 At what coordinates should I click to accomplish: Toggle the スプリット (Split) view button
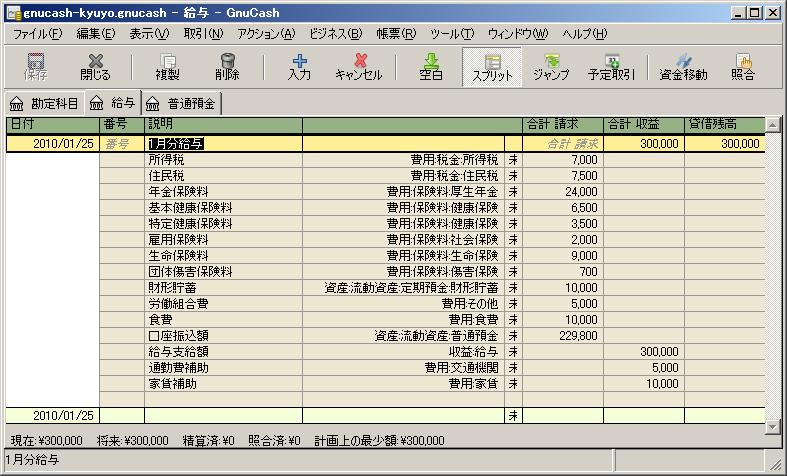(x=491, y=66)
